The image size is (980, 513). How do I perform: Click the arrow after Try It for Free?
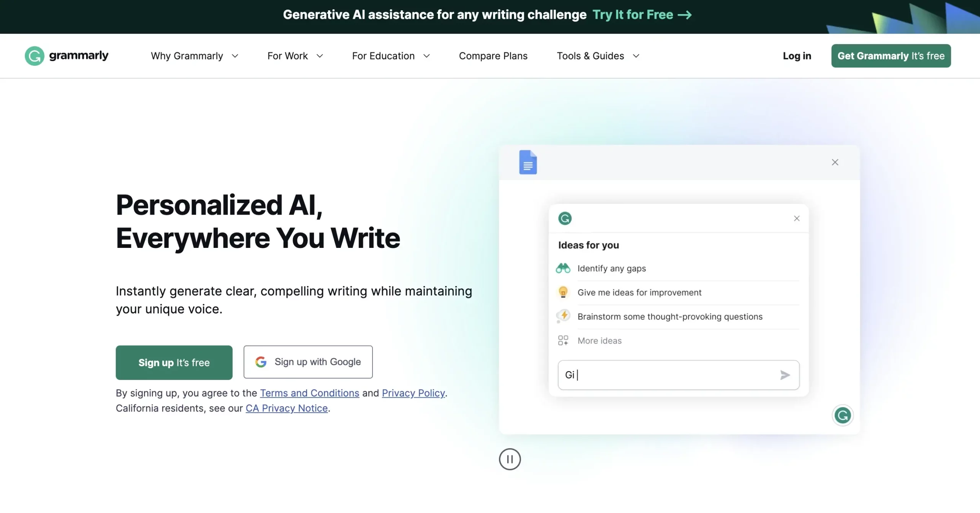pyautogui.click(x=684, y=15)
